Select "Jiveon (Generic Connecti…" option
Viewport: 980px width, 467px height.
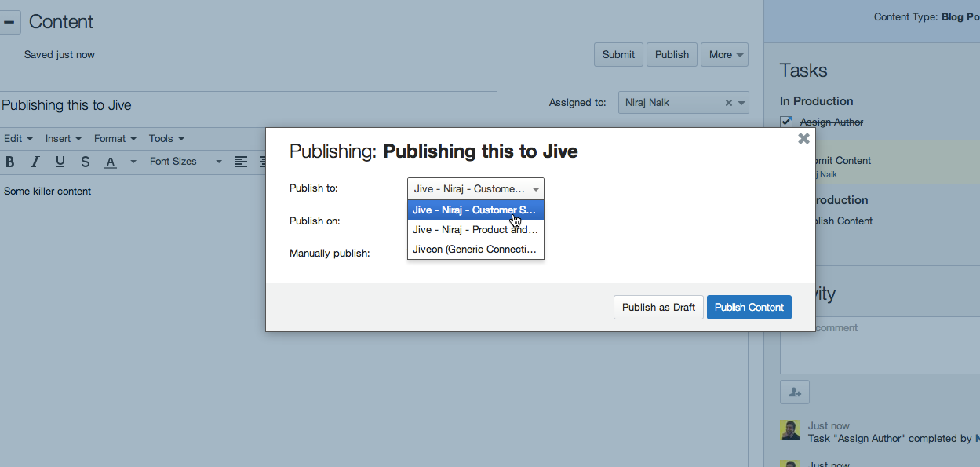point(475,250)
